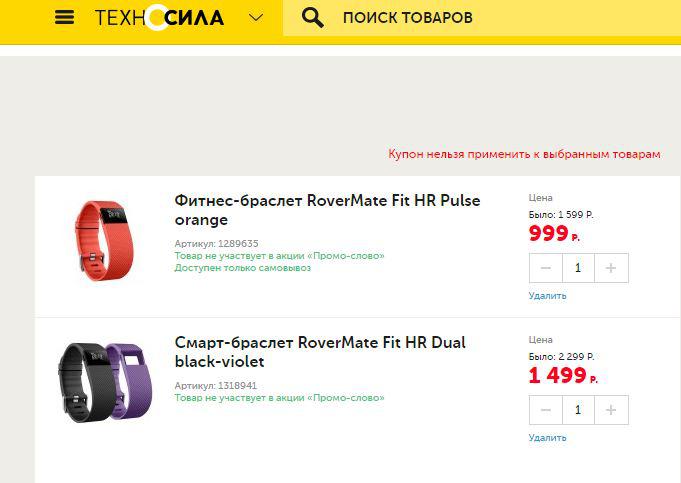This screenshot has width=681, height=483.
Task: Decrease quantity of Dual black-violet bracelet
Action: pyautogui.click(x=545, y=410)
